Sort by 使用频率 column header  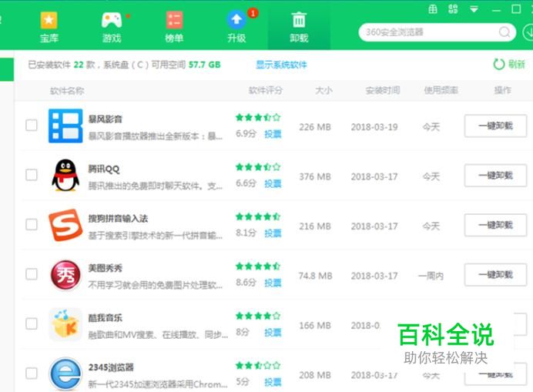coord(441,90)
